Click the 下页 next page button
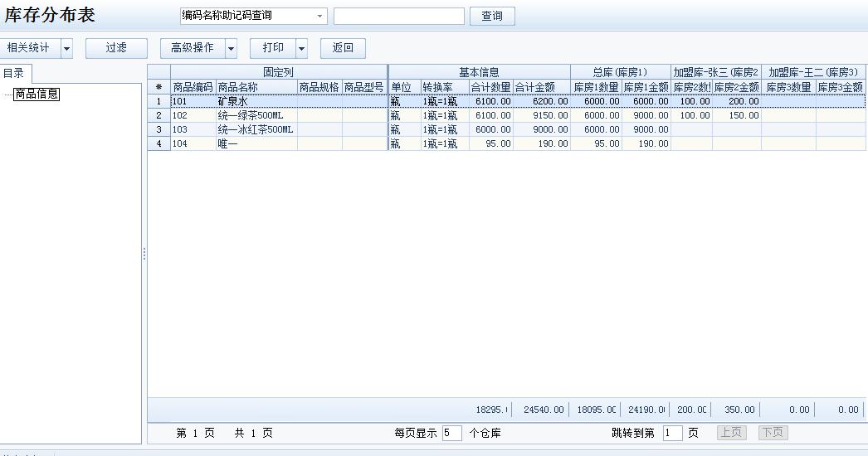 (773, 433)
